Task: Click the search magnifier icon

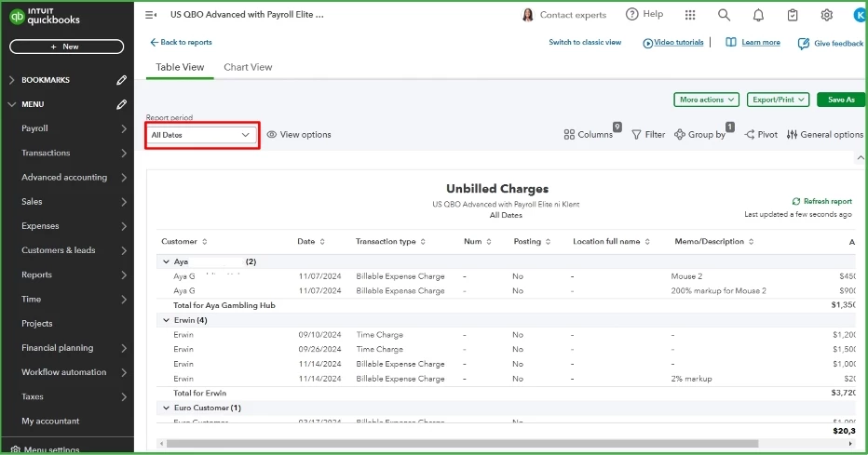Action: pos(724,15)
